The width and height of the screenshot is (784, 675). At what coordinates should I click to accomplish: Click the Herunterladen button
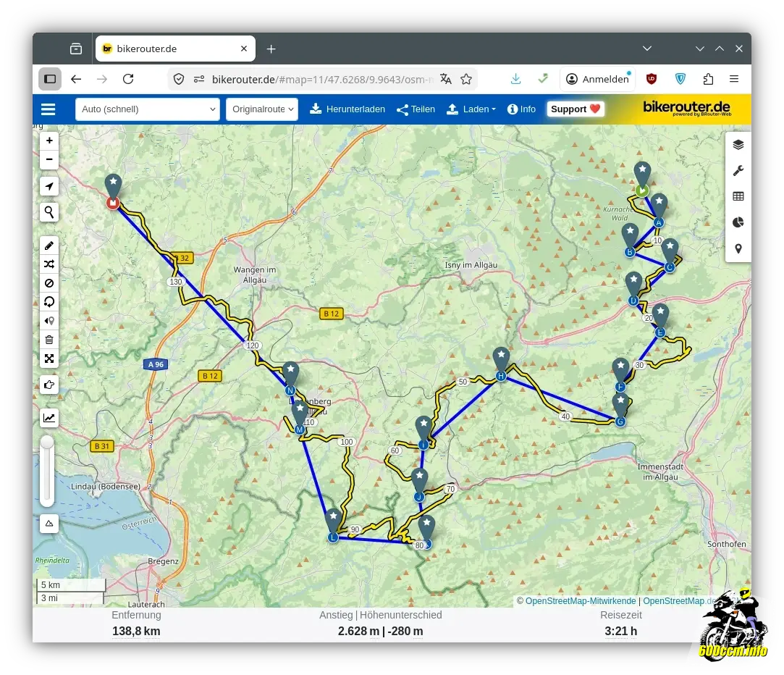point(347,109)
